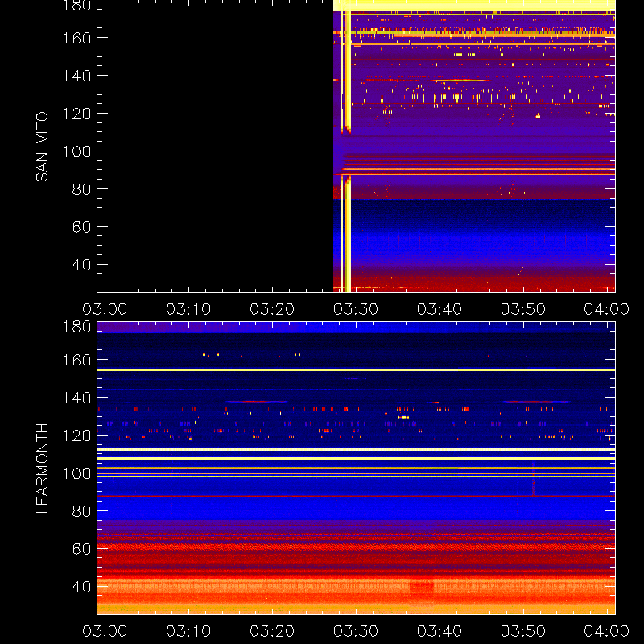
Task: Click the Learmonth spectrogram data area
Action: point(356,469)
